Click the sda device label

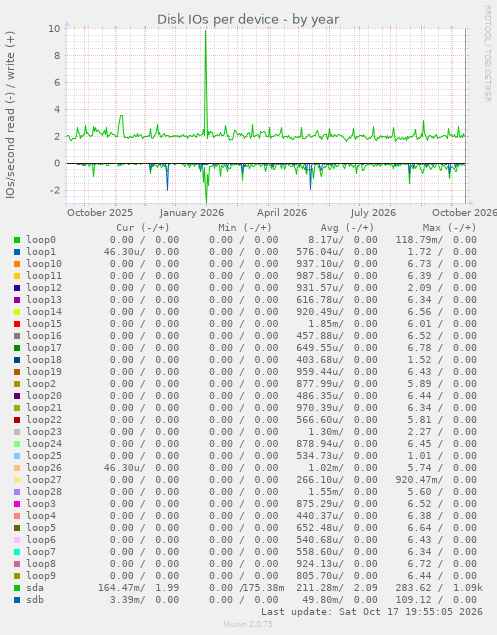35,588
